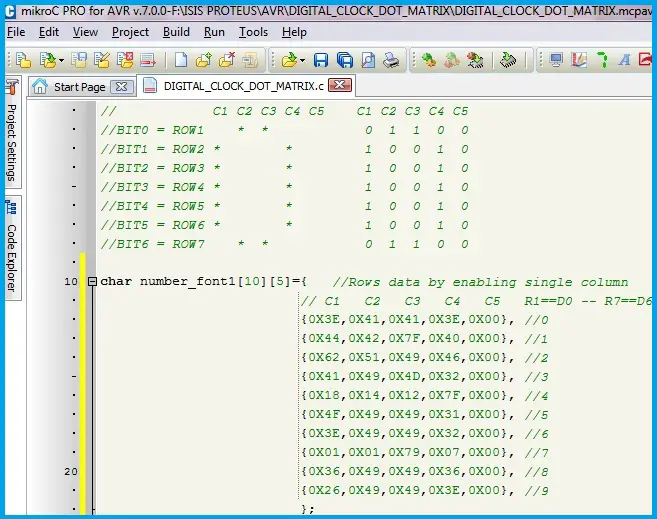Click the row '{0X44,0X42,0X7F,0X40,0X00}, //1'
657x519 pixels.
click(424, 339)
